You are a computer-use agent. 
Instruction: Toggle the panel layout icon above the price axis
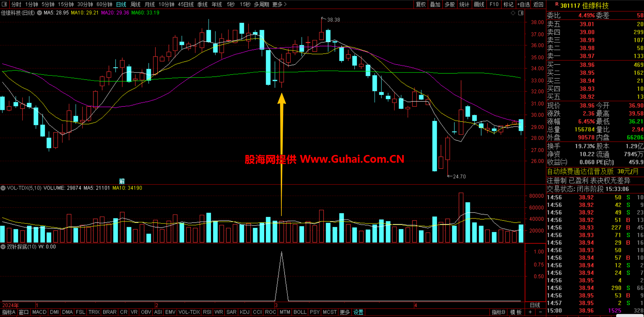521,13
